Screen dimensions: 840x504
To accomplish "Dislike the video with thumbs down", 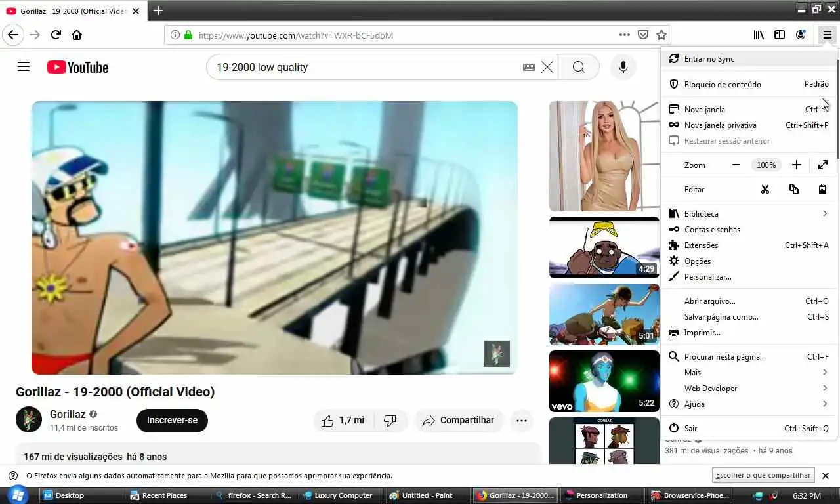I will pos(390,420).
